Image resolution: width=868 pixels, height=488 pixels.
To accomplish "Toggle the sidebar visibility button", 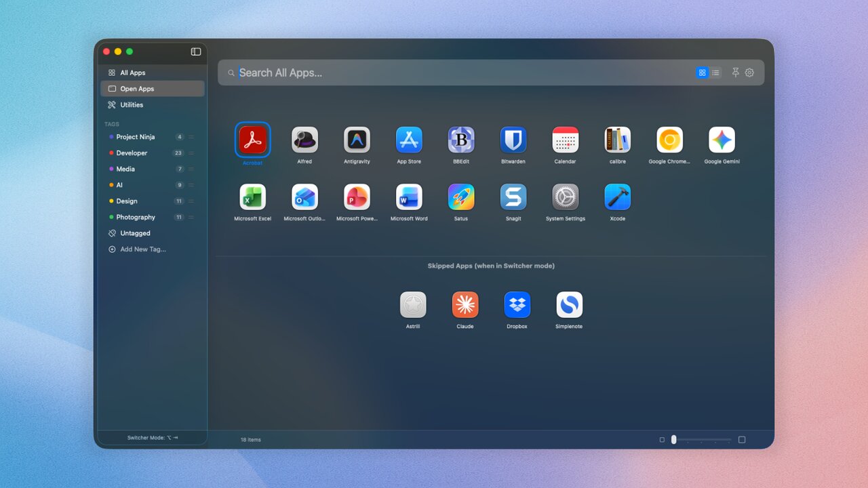I will pyautogui.click(x=196, y=52).
